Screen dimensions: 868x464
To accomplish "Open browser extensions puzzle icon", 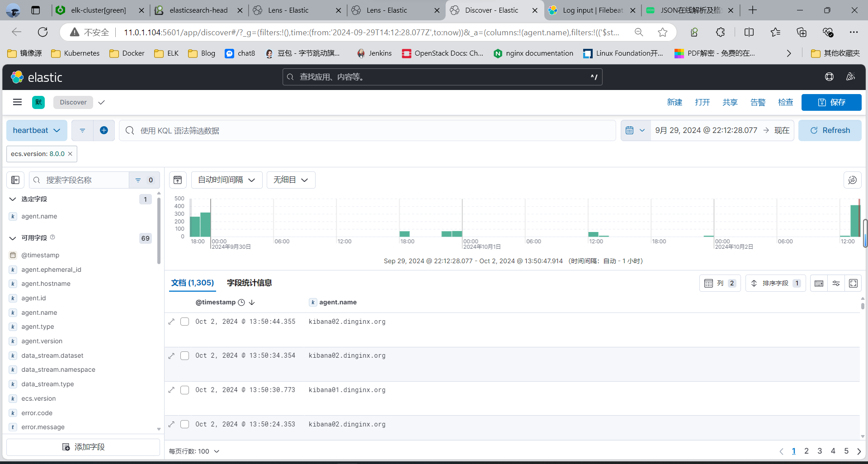I will click(721, 32).
